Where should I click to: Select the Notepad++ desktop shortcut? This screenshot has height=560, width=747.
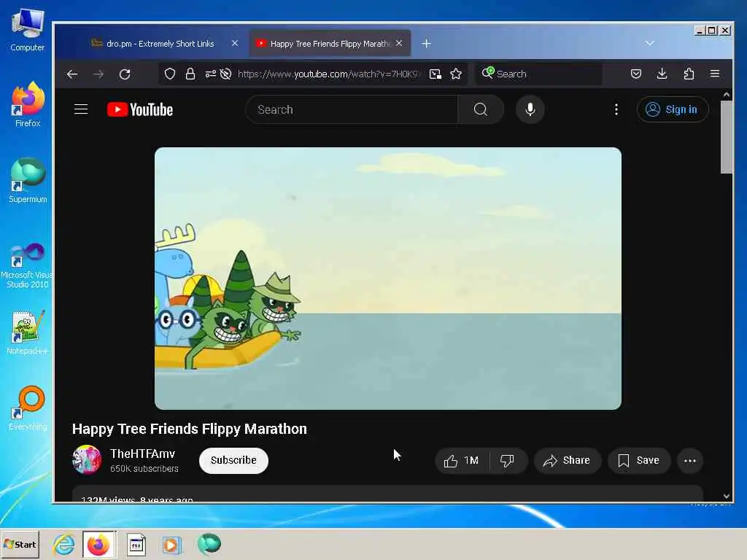27,332
